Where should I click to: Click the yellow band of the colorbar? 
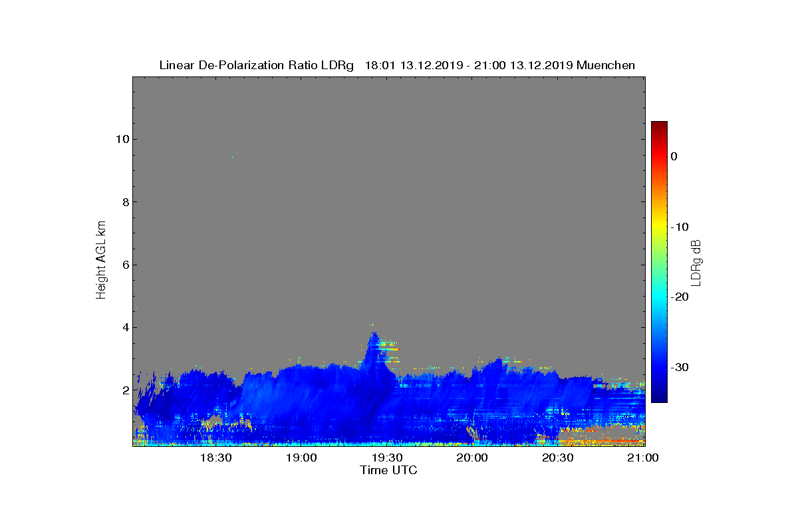pos(659,227)
